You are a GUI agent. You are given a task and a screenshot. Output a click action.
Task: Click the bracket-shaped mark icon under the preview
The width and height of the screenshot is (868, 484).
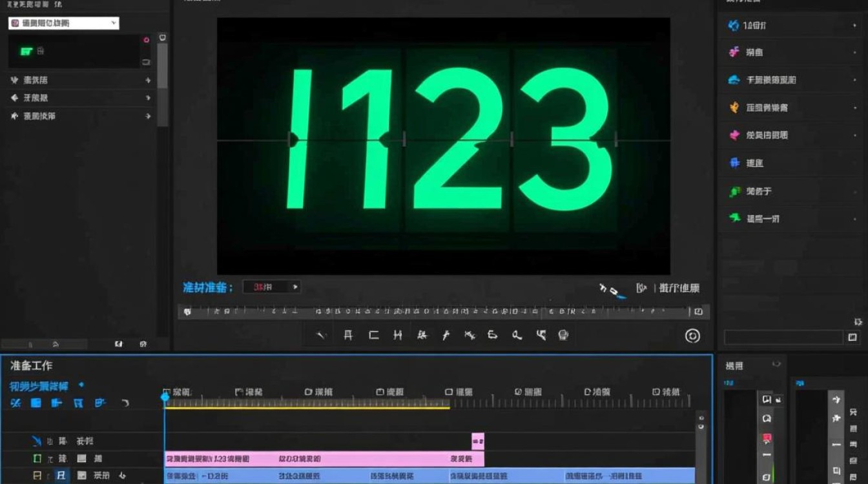[x=373, y=335]
